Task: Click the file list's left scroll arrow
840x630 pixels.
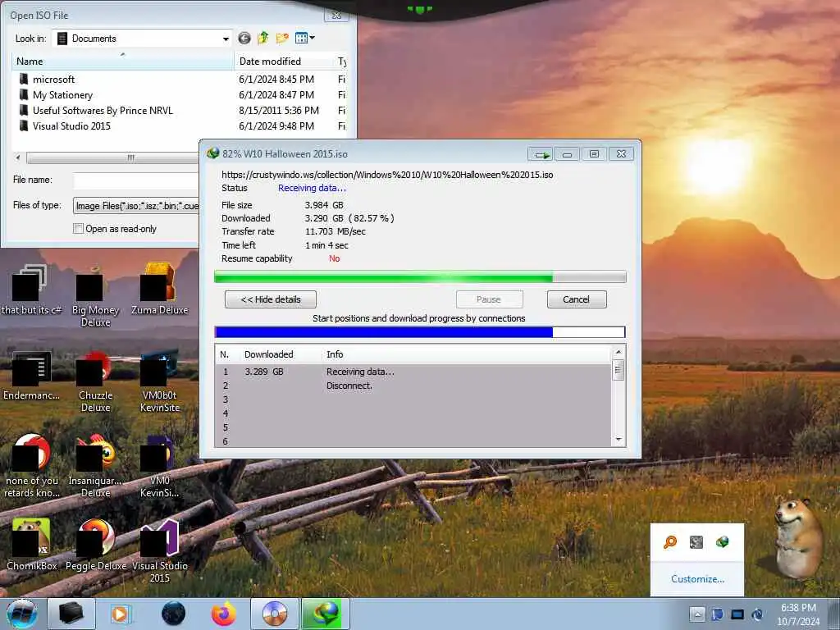Action: (x=18, y=157)
